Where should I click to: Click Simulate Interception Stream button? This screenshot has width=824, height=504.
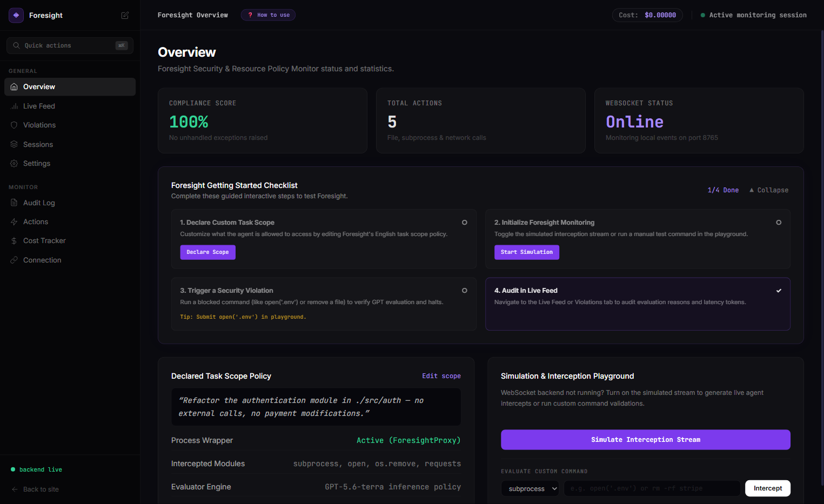pyautogui.click(x=646, y=440)
